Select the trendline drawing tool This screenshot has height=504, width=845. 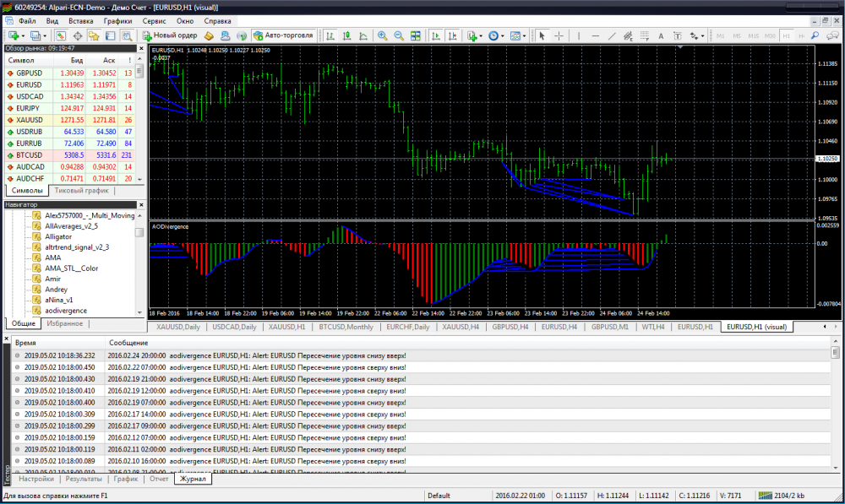coord(613,36)
